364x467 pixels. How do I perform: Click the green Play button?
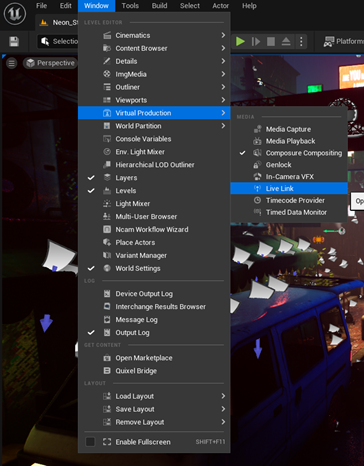pyautogui.click(x=240, y=41)
